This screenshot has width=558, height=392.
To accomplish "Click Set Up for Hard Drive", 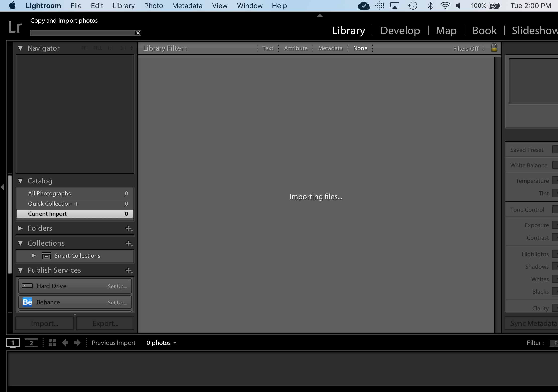I will (x=117, y=286).
